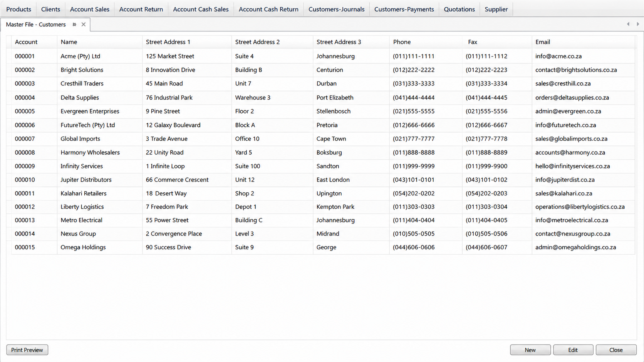Go to Customers-Payments tab
Screen dimensions: 644x362
[404, 9]
